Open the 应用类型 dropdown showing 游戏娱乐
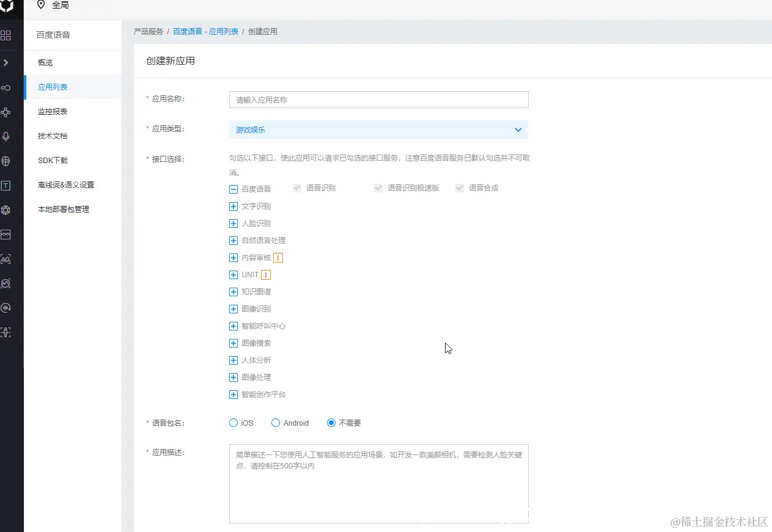772x532 pixels. pyautogui.click(x=378, y=129)
